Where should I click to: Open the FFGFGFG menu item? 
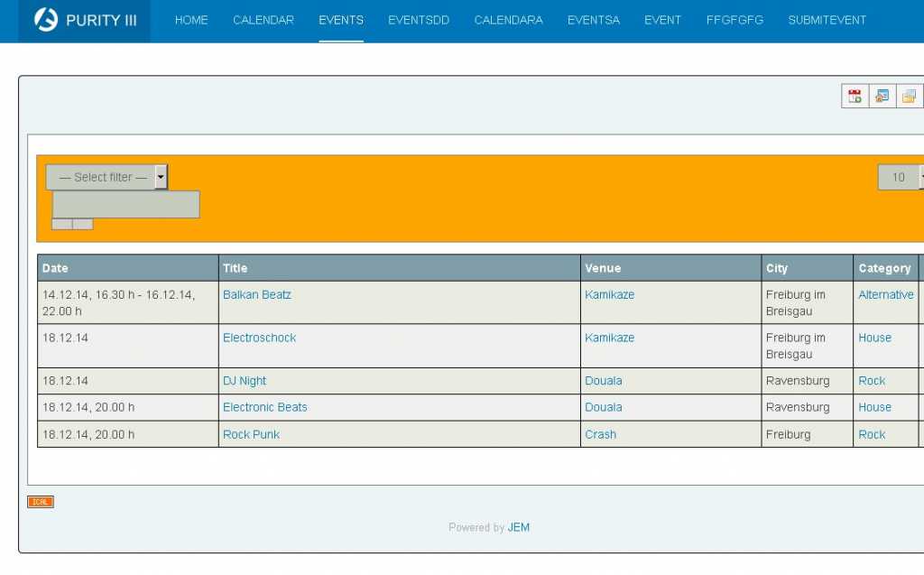coord(735,21)
